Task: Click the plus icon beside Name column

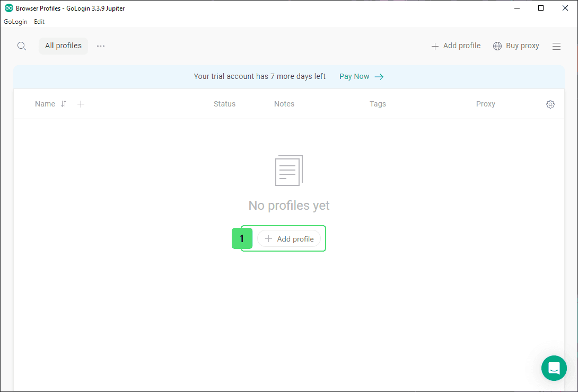Action: click(x=81, y=104)
